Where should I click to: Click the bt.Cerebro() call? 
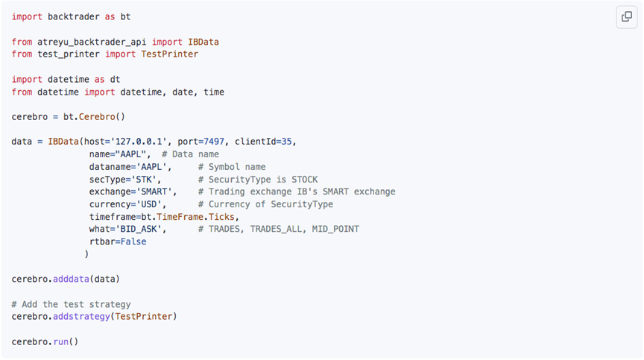94,117
